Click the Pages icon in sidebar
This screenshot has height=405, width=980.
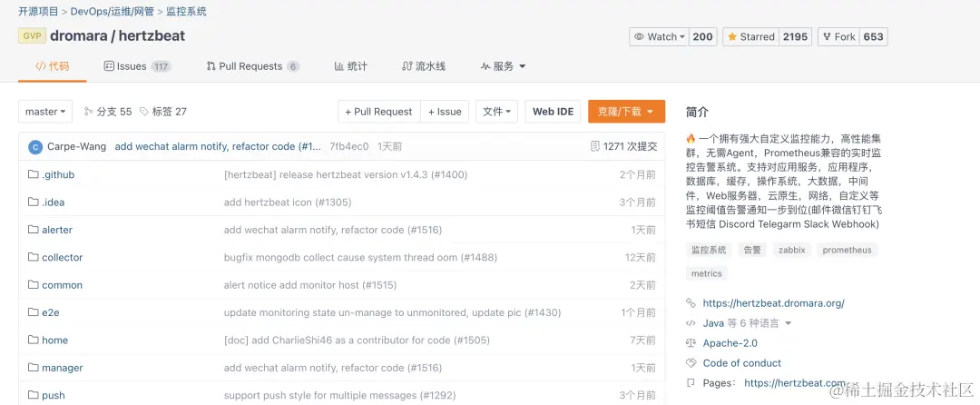(691, 382)
